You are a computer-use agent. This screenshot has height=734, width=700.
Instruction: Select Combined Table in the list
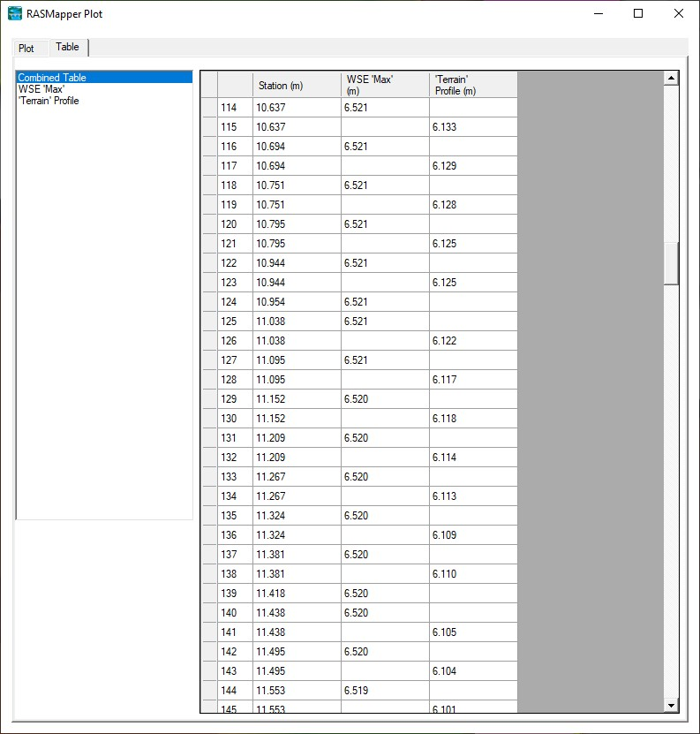tap(104, 78)
